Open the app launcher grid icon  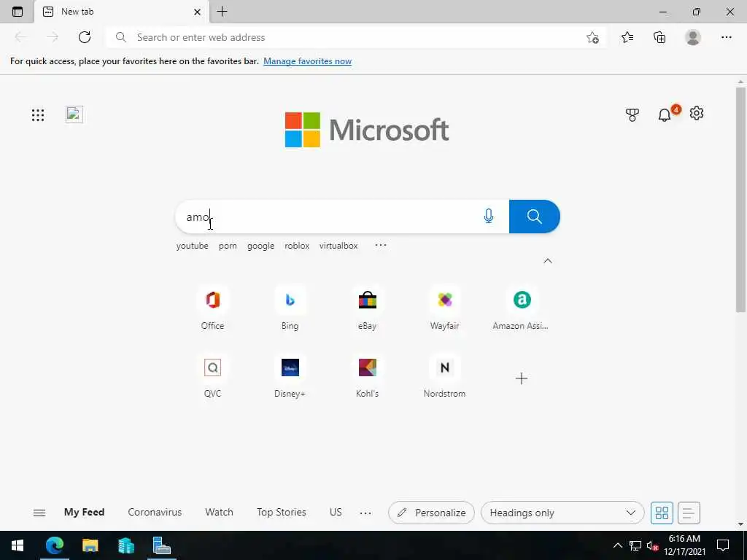(38, 114)
